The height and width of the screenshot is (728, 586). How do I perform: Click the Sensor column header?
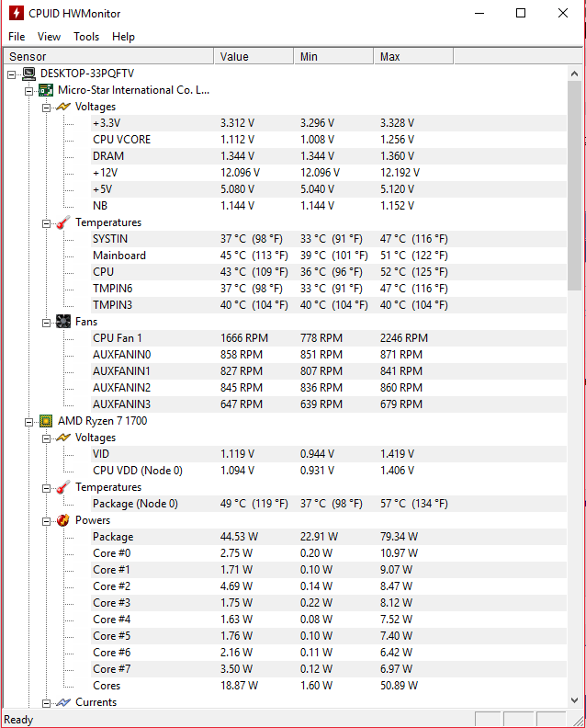[x=108, y=56]
